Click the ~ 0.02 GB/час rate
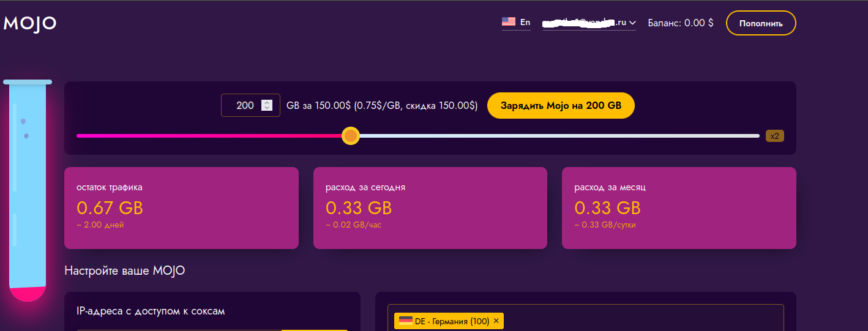 coord(354,225)
